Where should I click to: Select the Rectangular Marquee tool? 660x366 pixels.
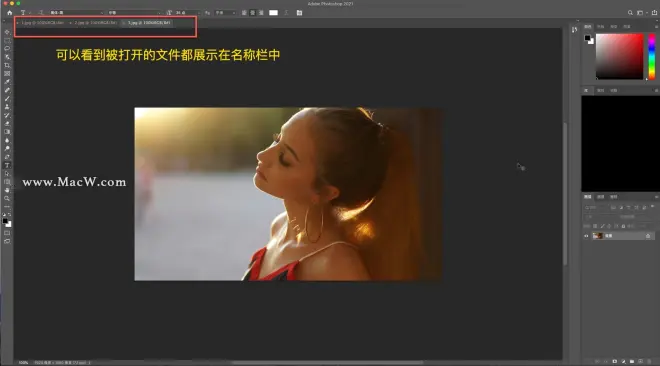[x=7, y=40]
